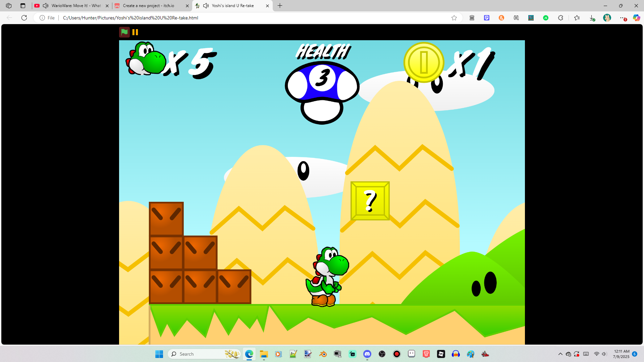Click the yellow question mark block
Image resolution: width=644 pixels, height=362 pixels.
click(370, 201)
